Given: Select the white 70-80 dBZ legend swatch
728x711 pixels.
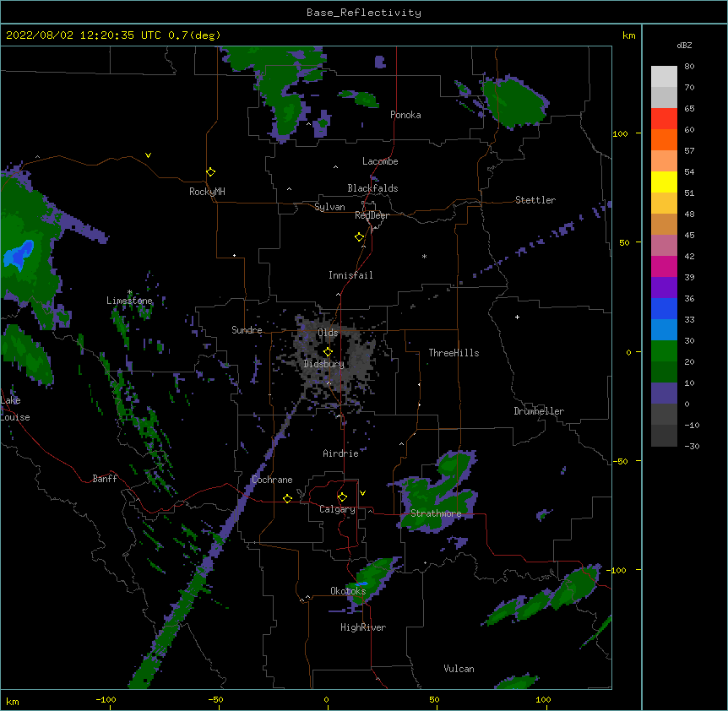Looking at the screenshot, I should tap(664, 77).
